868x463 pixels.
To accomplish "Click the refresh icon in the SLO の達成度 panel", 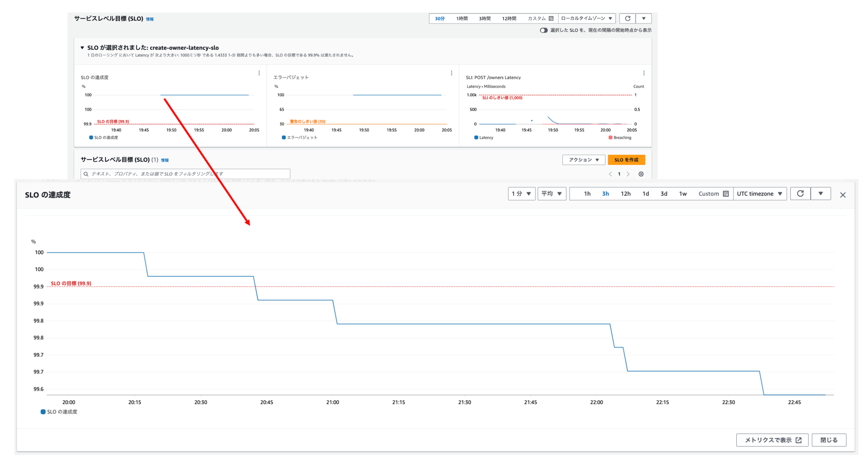I will click(800, 193).
